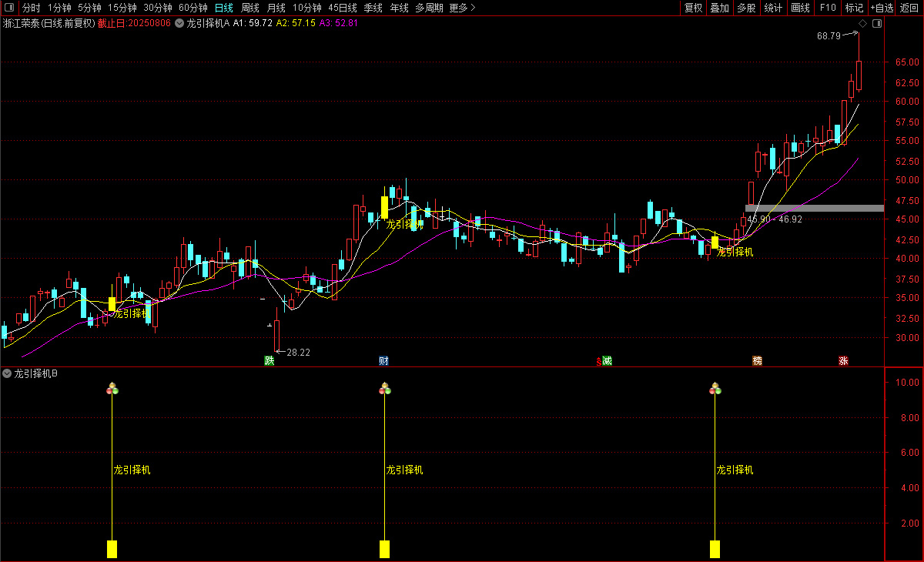Expand the 龙引择机B indicator dropdown
The height and width of the screenshot is (562, 924).
[7, 374]
